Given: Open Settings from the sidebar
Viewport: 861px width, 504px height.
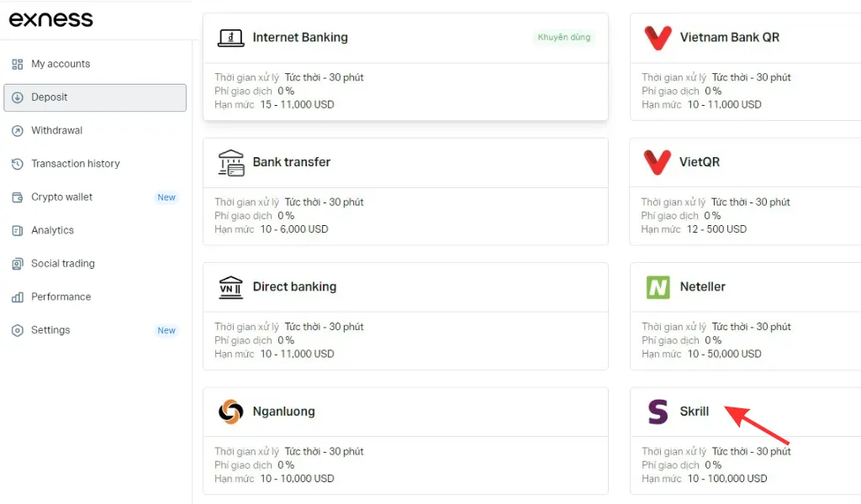Looking at the screenshot, I should coord(50,330).
